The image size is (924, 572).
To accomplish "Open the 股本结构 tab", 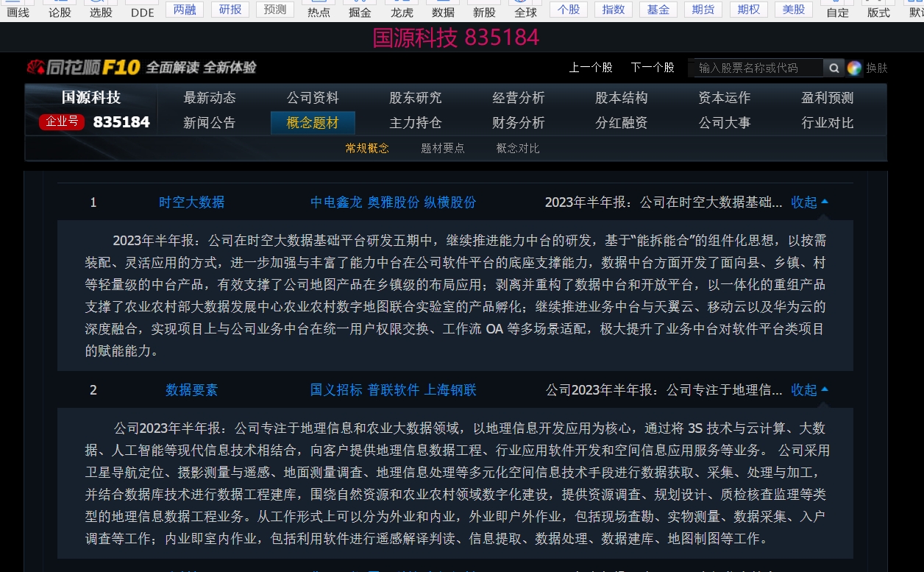I will click(x=622, y=98).
